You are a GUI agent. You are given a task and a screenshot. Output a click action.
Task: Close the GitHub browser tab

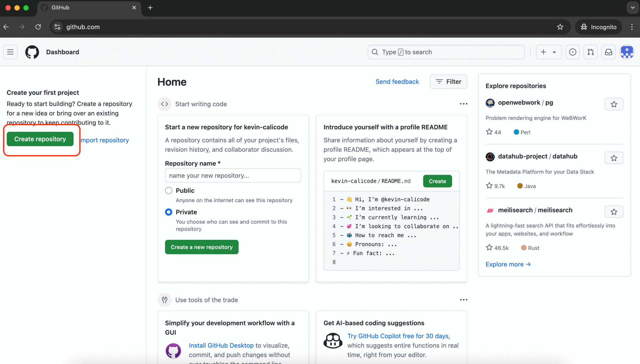coord(134,8)
